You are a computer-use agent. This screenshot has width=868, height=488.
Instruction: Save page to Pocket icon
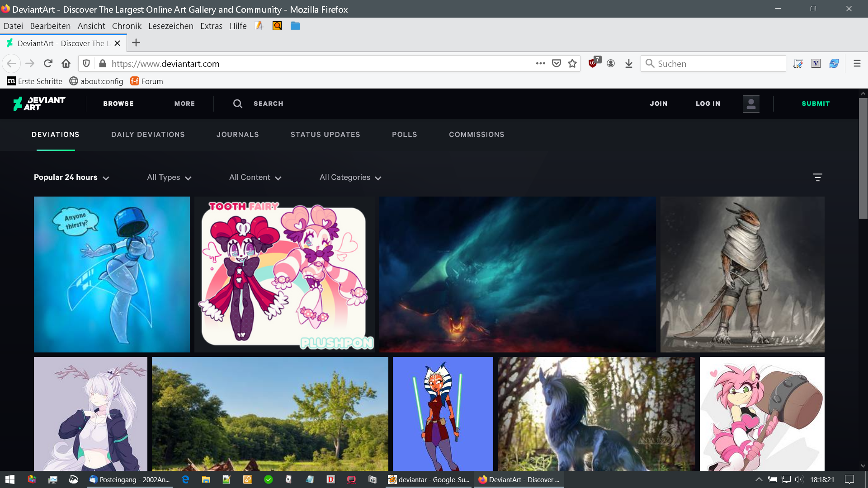click(x=557, y=64)
